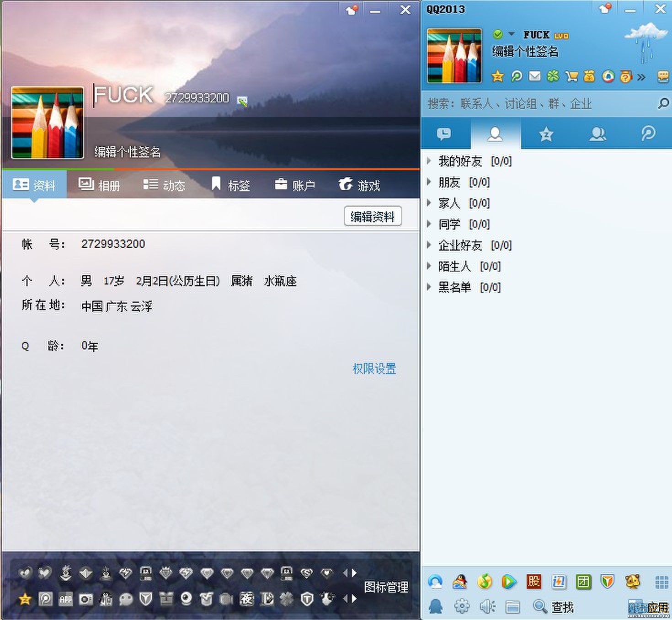The height and width of the screenshot is (620, 672).
Task: Click green clover Pengyou icon in header
Action: [553, 76]
